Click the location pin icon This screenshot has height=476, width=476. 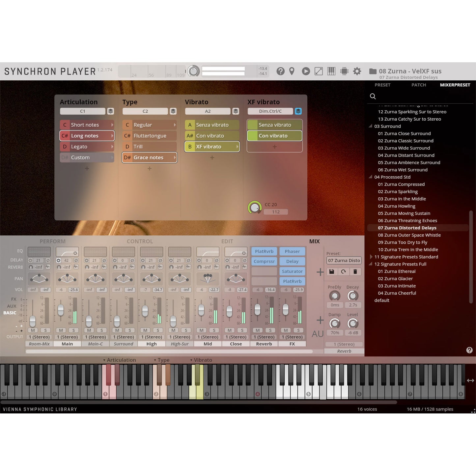click(x=292, y=71)
